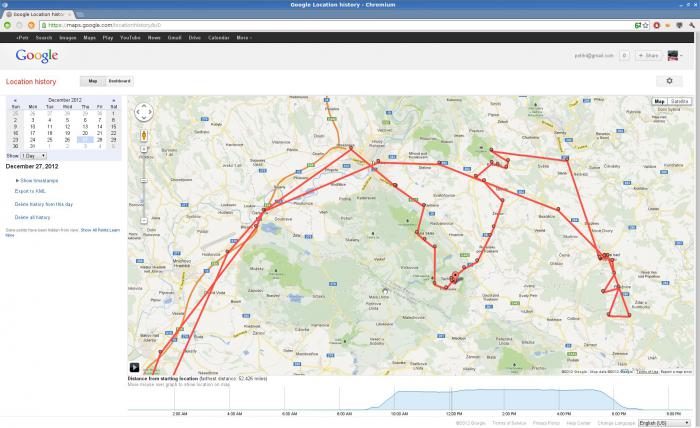Click the Share button
700x428 pixels.
click(x=649, y=56)
